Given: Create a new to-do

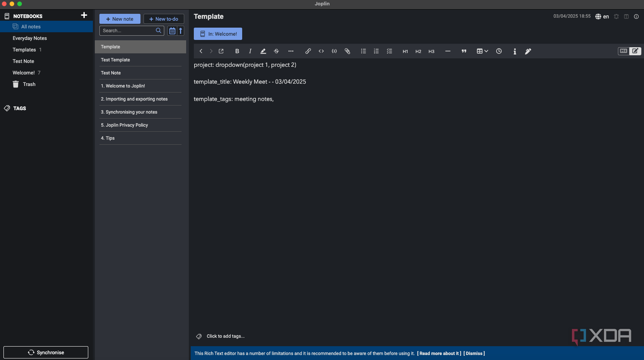Looking at the screenshot, I should [x=164, y=19].
